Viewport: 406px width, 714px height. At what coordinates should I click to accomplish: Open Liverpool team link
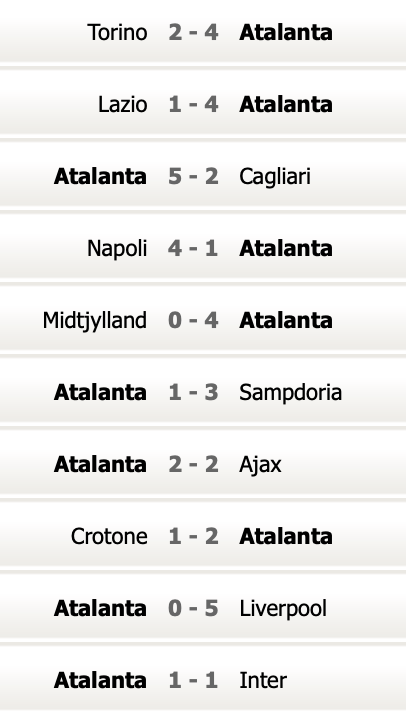coord(283,608)
